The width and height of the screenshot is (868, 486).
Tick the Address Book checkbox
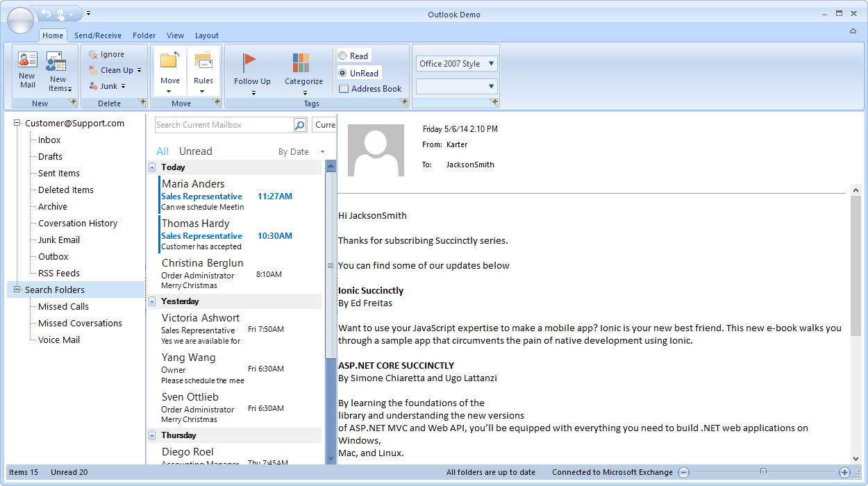(x=344, y=89)
